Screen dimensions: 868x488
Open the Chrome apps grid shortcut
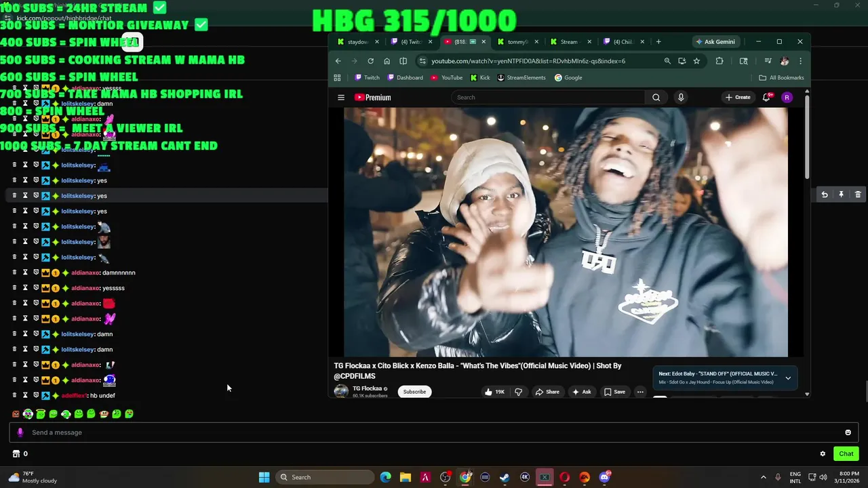(337, 78)
